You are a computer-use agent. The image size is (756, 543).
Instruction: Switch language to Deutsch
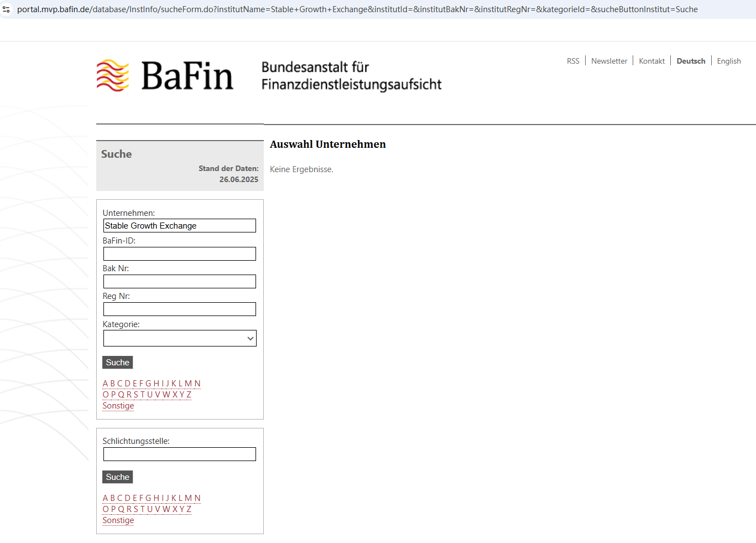(x=691, y=61)
